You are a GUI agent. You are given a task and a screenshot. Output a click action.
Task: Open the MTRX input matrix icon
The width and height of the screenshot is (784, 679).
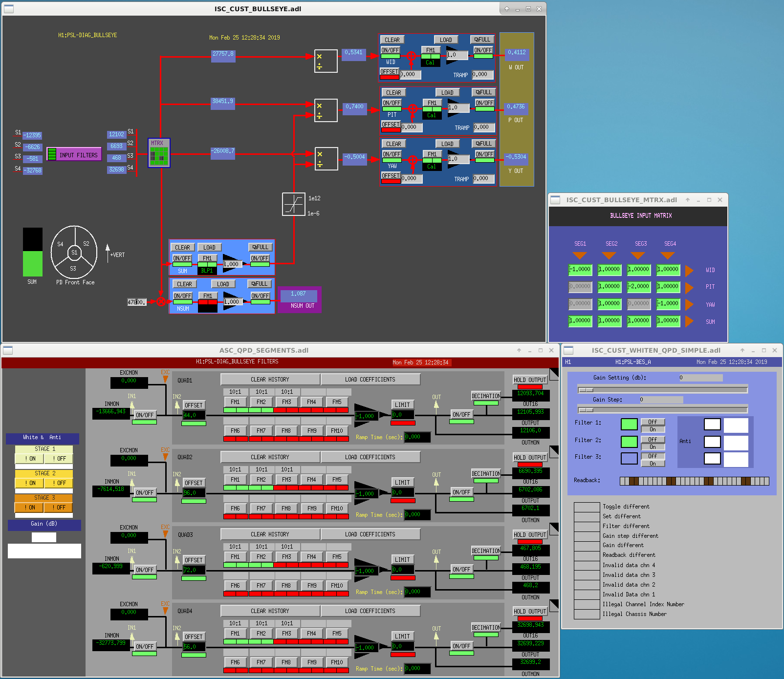click(x=159, y=152)
